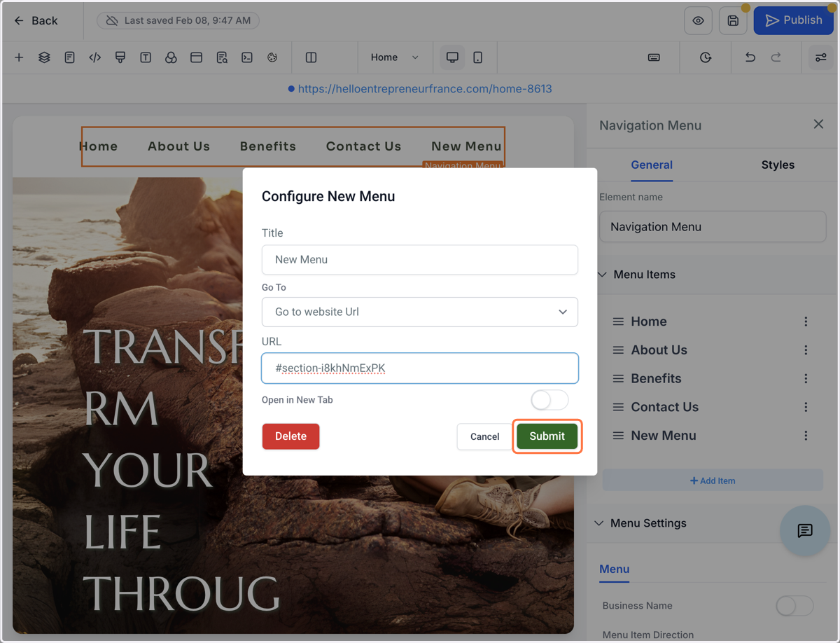Click drag handle beside Home item
This screenshot has height=643, width=840.
[x=618, y=321]
